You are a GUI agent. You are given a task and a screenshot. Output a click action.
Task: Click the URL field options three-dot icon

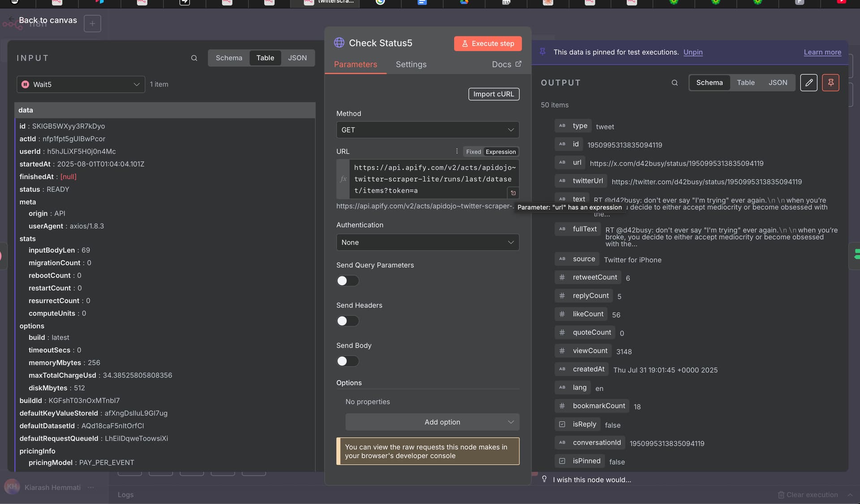tap(456, 151)
